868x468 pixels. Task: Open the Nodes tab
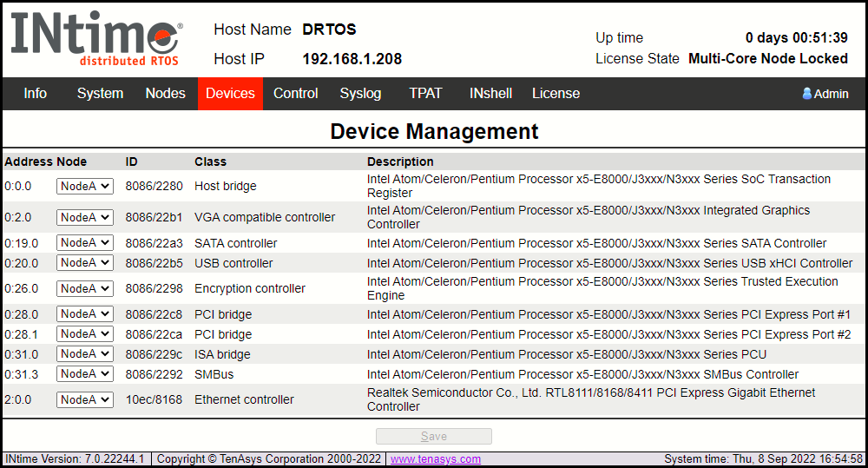click(165, 94)
